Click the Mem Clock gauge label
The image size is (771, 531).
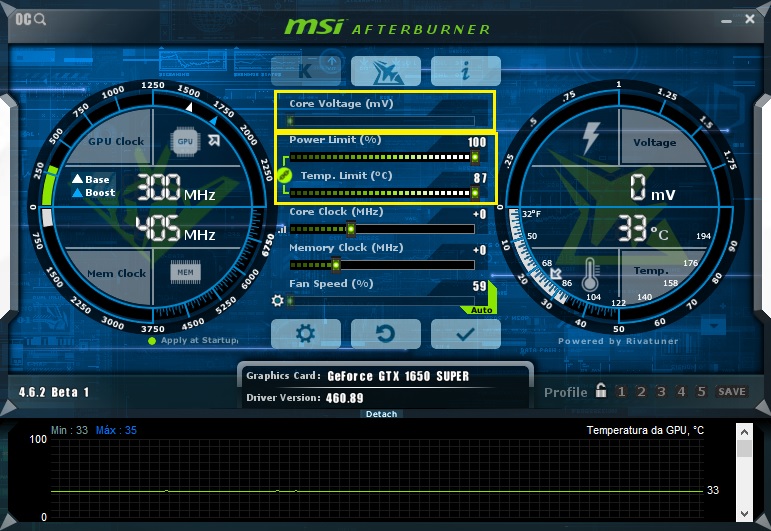click(x=117, y=273)
